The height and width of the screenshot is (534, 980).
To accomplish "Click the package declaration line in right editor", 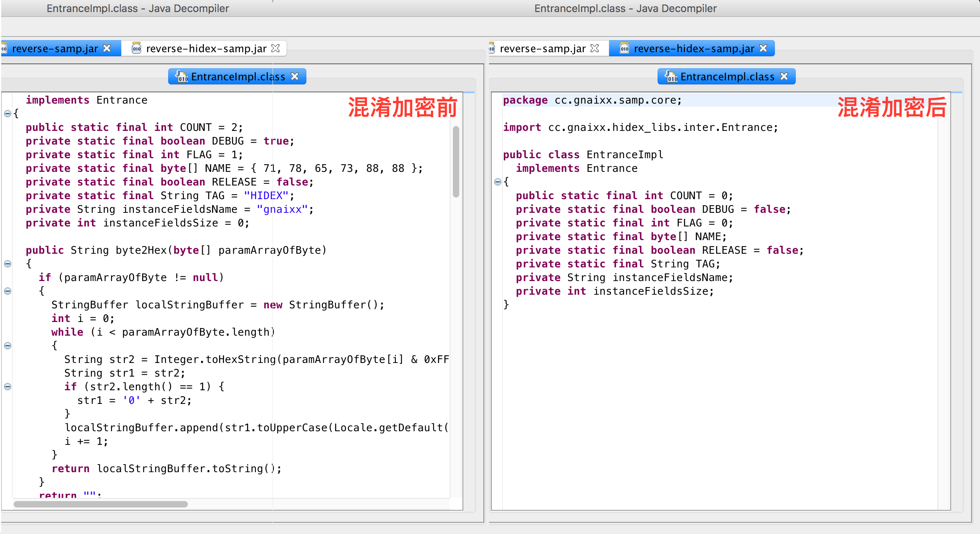I will click(592, 100).
